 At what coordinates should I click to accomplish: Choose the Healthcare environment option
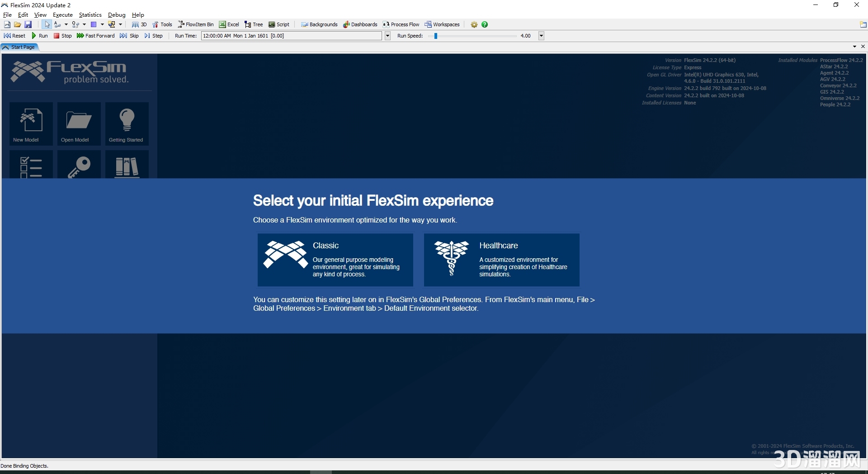(x=501, y=260)
